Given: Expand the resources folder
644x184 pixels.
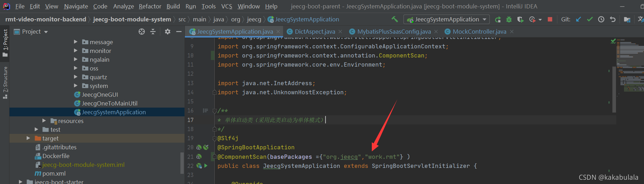Looking at the screenshot, I should 44,121.
